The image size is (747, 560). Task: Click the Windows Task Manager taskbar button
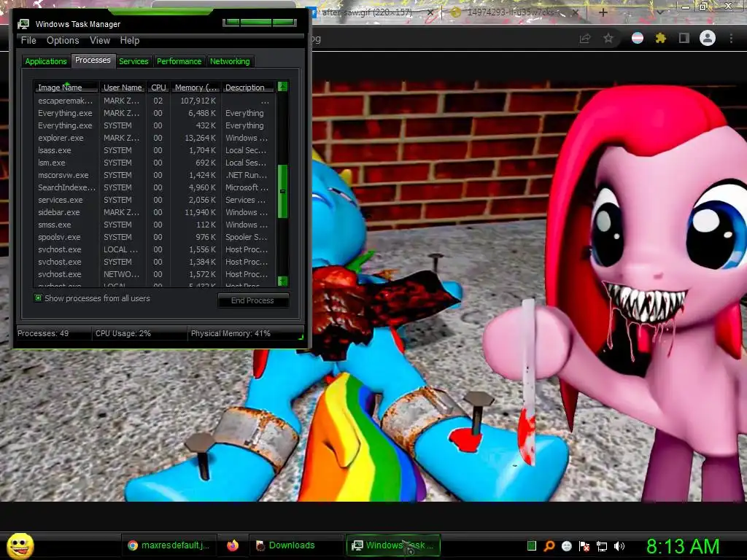coord(393,545)
